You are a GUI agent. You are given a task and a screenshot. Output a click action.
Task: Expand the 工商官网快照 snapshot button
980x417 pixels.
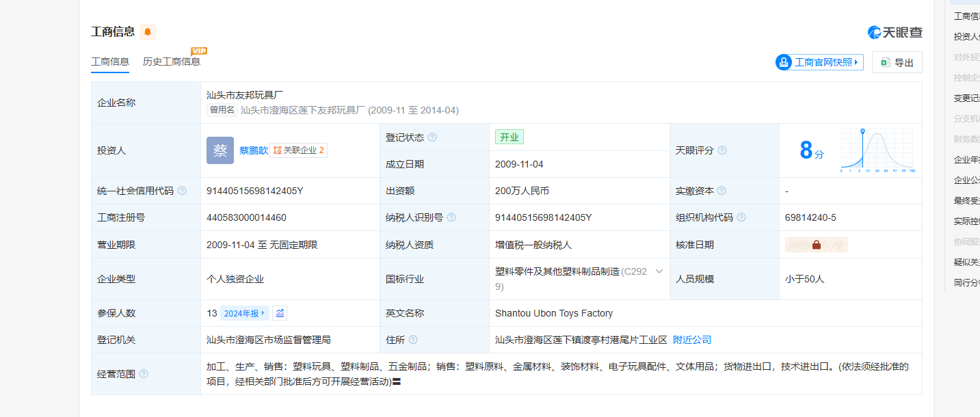coord(819,62)
